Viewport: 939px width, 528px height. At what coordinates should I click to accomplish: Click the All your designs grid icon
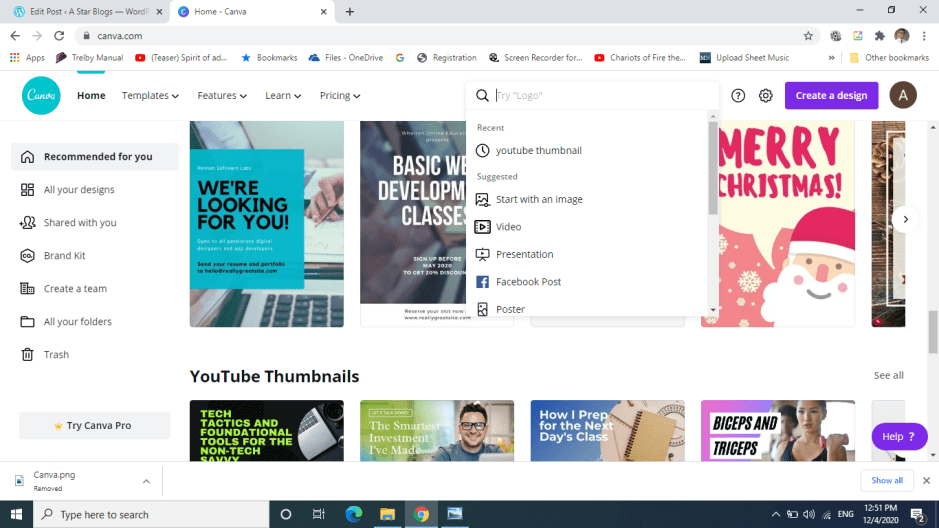click(x=28, y=190)
